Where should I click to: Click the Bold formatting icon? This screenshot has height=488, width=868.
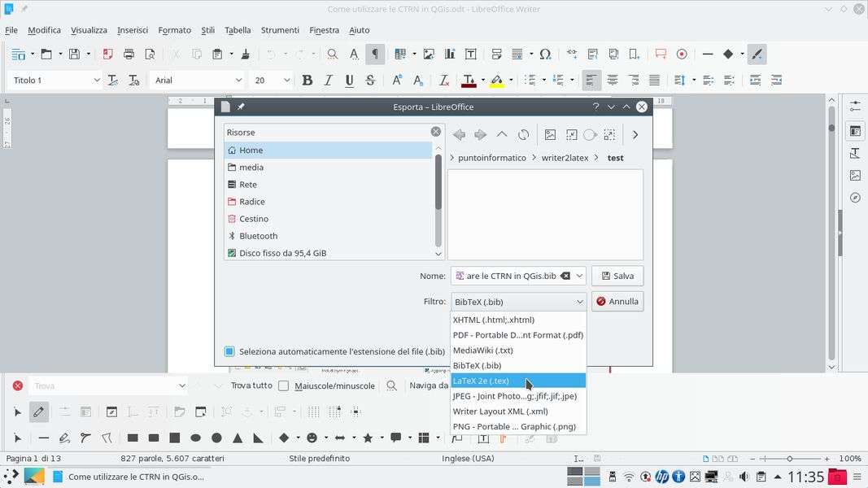pyautogui.click(x=307, y=81)
